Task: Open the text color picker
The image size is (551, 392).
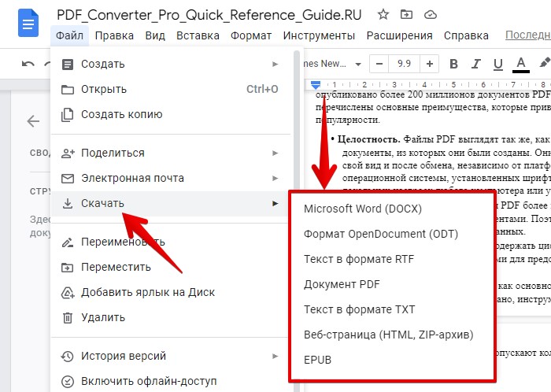Action: (x=521, y=65)
